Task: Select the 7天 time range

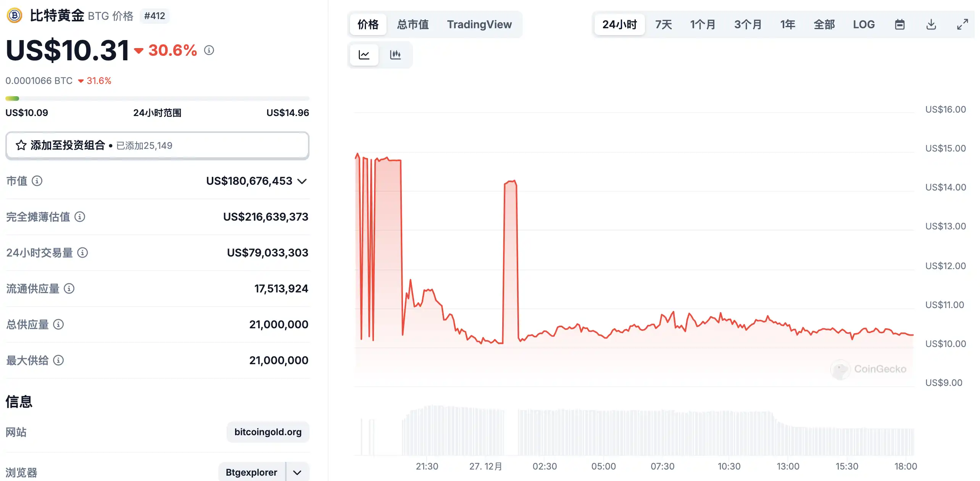Action: coord(663,24)
